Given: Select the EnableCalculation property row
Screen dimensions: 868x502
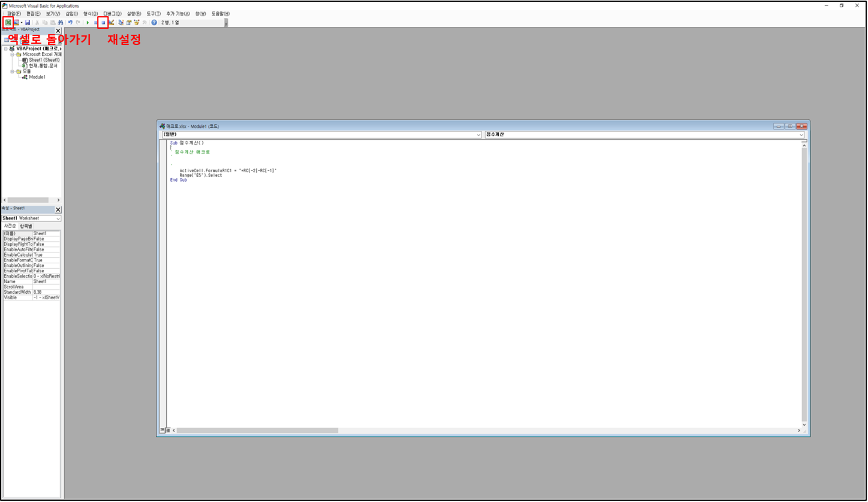Looking at the screenshot, I should (31, 255).
